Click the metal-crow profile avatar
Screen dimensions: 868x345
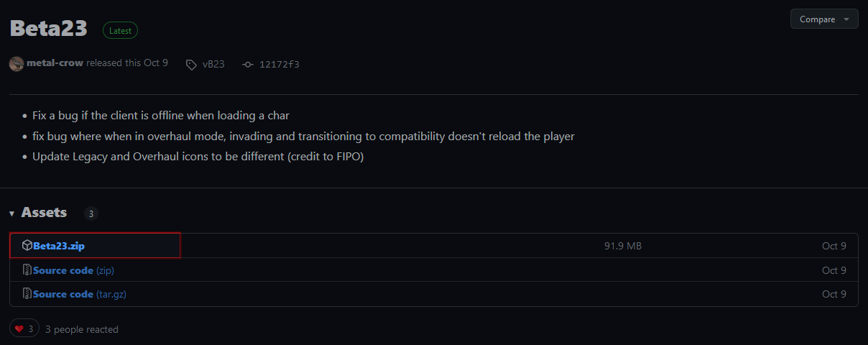click(17, 64)
